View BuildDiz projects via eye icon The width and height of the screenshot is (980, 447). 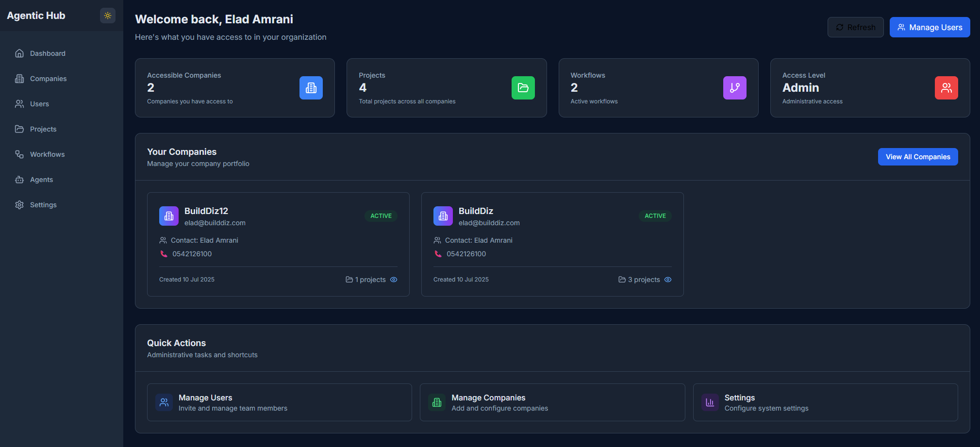668,280
